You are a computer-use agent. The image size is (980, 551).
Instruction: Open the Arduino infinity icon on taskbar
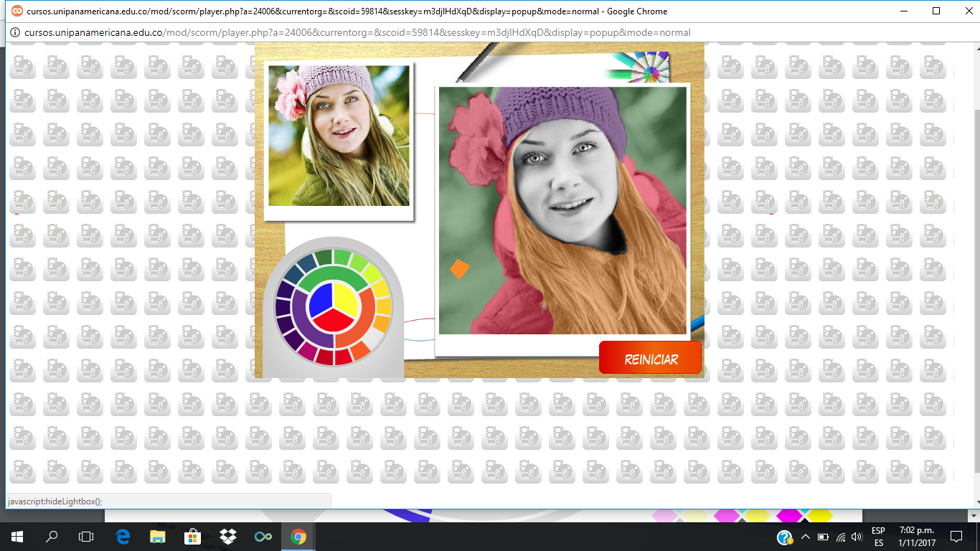click(263, 537)
